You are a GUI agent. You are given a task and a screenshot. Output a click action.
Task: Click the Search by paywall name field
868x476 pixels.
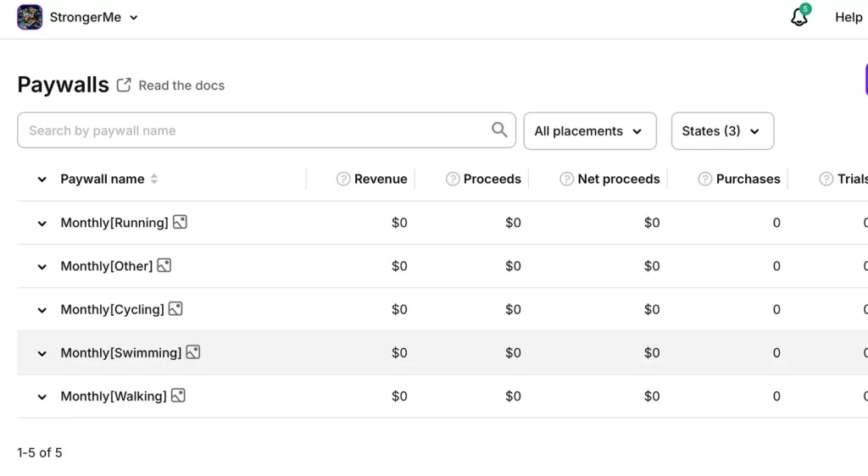254,130
